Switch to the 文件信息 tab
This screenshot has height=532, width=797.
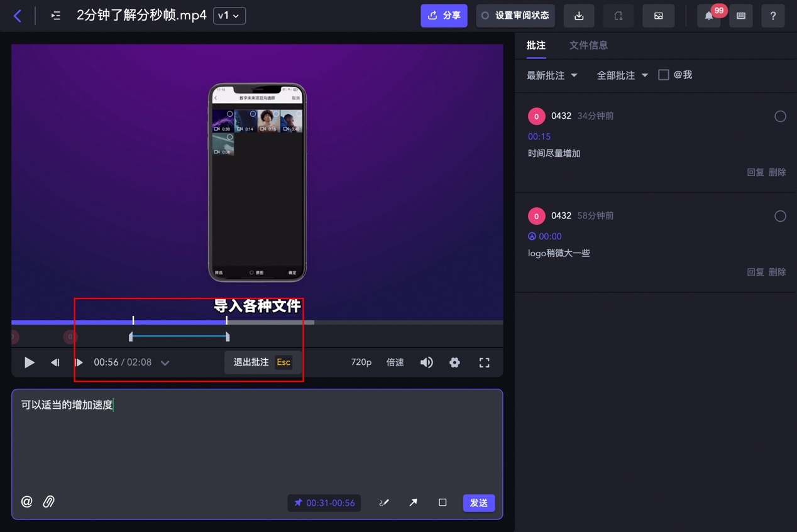[588, 45]
